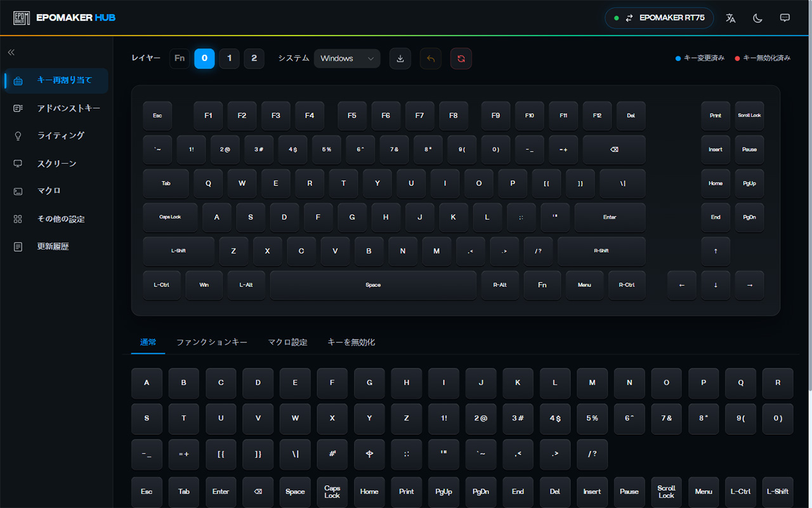Click the undo arrow icon
This screenshot has height=508, width=812.
pos(431,58)
